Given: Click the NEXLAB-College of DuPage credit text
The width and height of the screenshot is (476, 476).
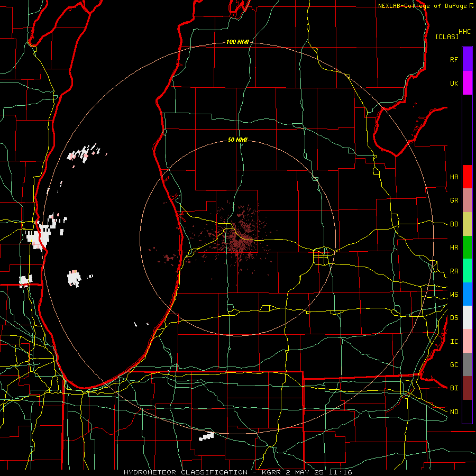Looking at the screenshot, I should [423, 6].
